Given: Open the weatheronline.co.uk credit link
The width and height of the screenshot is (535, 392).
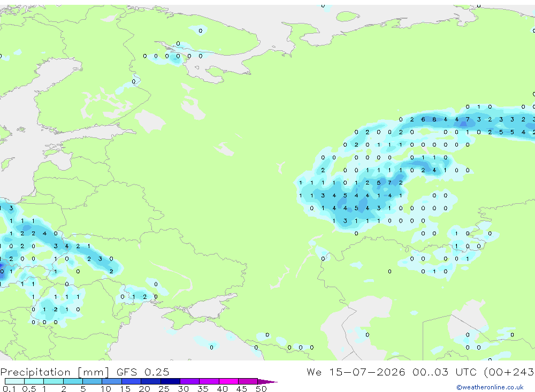Looking at the screenshot, I should tap(490, 387).
